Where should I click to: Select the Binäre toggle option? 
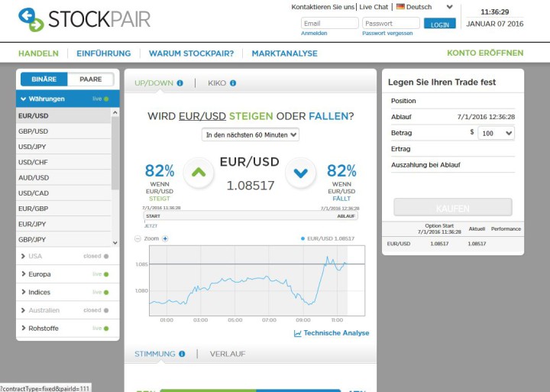(44, 79)
